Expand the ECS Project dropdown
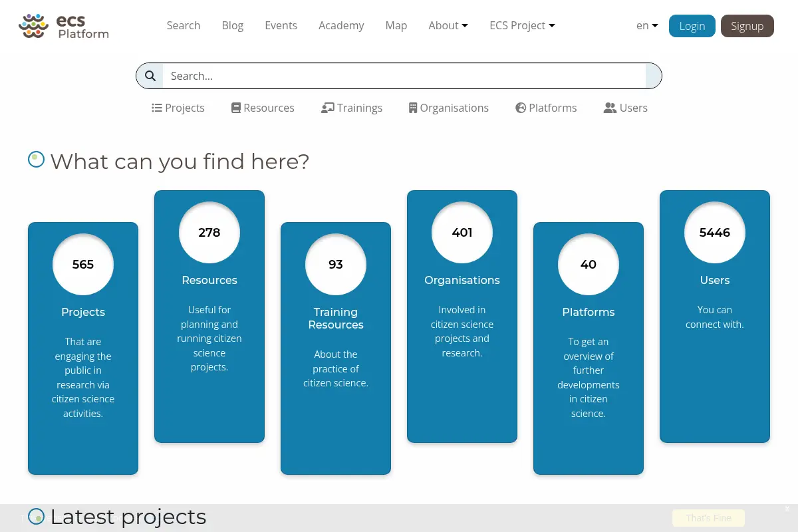The height and width of the screenshot is (532, 798). click(522, 25)
